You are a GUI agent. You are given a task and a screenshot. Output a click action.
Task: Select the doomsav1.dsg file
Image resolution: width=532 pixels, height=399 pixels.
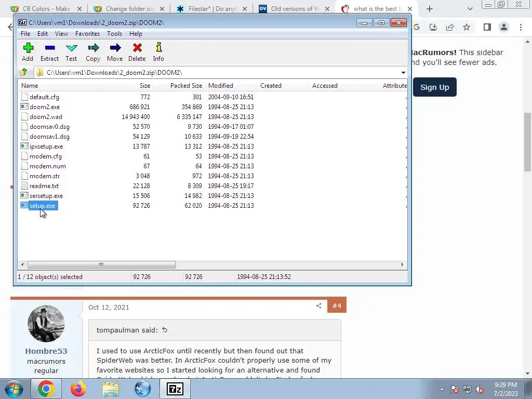tap(49, 137)
